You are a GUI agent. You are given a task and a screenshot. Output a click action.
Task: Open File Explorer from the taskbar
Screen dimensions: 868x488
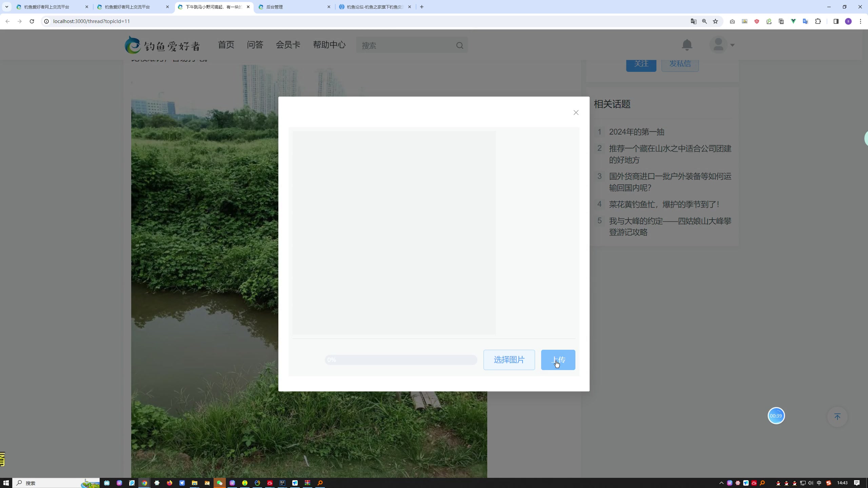[194, 483]
